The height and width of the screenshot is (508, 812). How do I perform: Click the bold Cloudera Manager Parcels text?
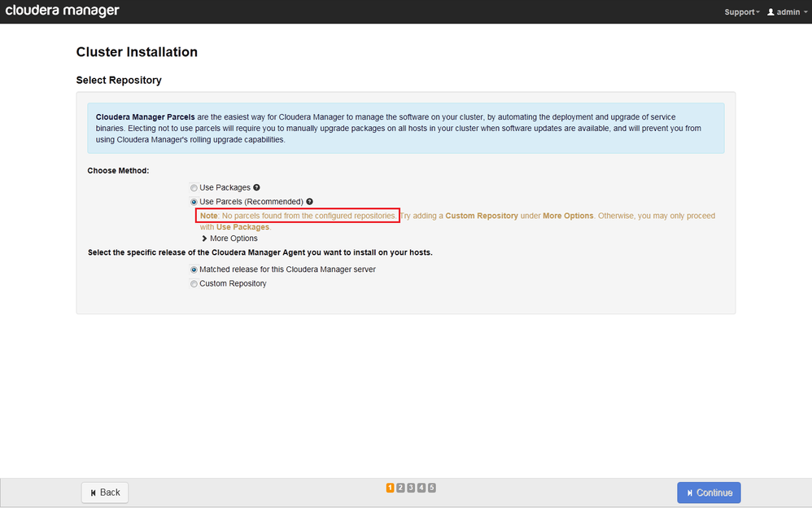pos(145,117)
